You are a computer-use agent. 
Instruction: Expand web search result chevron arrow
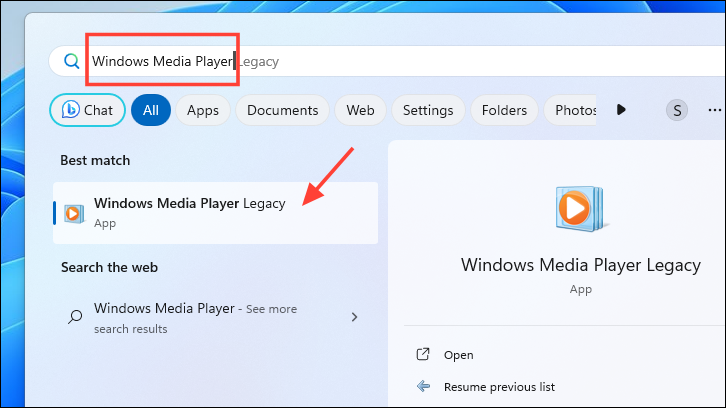tap(354, 317)
